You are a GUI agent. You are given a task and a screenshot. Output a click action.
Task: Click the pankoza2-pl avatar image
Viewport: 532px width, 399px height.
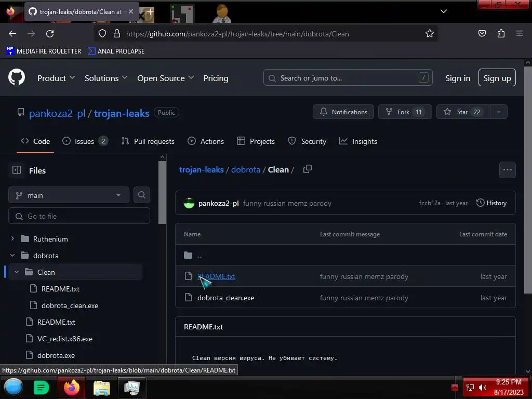pyautogui.click(x=189, y=203)
